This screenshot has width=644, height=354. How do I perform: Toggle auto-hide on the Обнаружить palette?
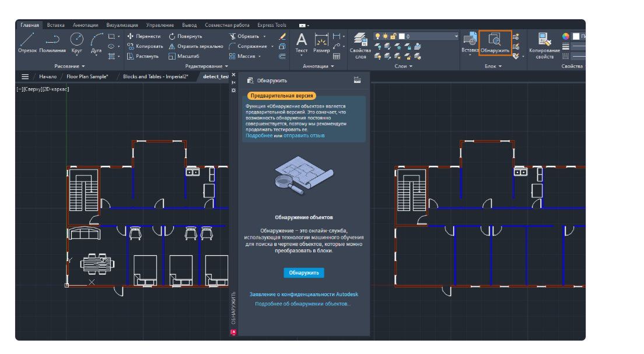pyautogui.click(x=233, y=82)
